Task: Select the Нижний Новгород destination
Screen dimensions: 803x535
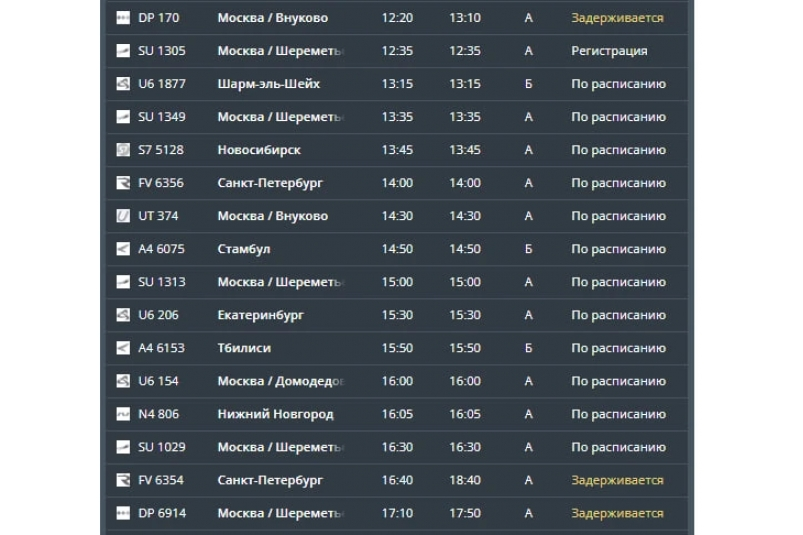Action: click(275, 414)
